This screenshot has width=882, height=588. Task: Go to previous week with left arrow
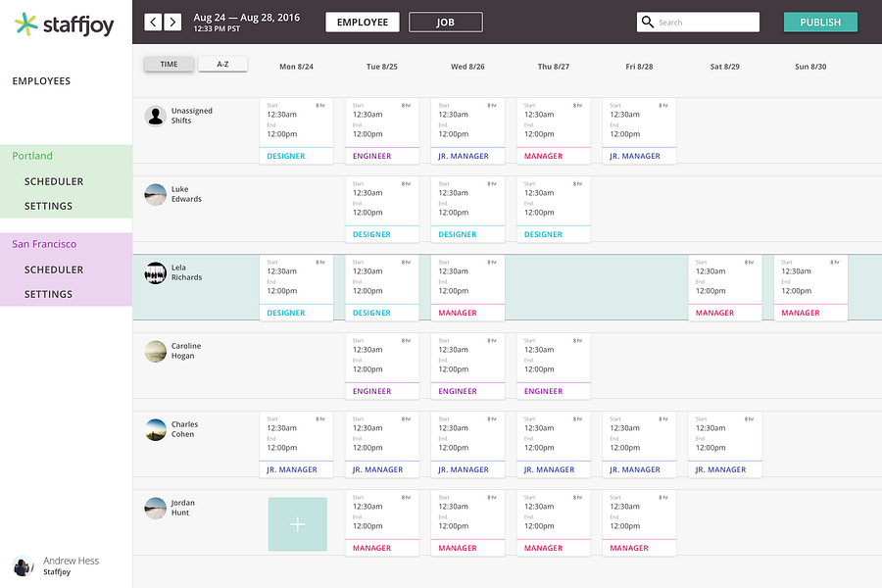click(x=153, y=22)
